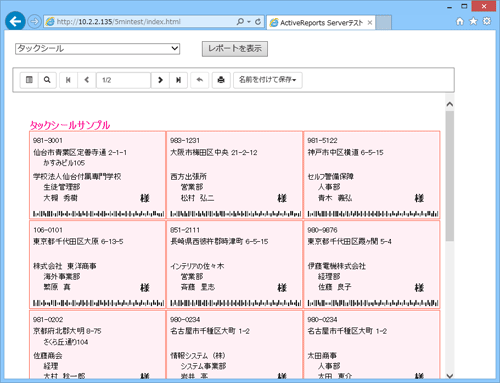500x383 pixels.
Task: Click the さくら丘通り104 address line
Action: [x=66, y=342]
